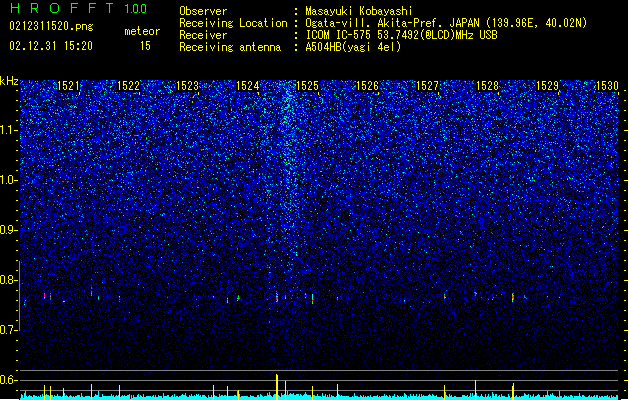Click the meteor count label
629x400 pixels.
pos(142,31)
